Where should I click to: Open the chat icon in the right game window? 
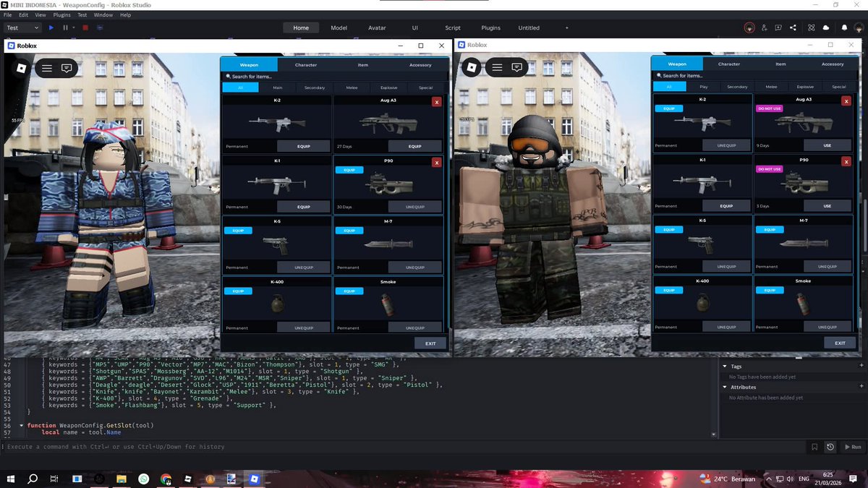click(517, 67)
